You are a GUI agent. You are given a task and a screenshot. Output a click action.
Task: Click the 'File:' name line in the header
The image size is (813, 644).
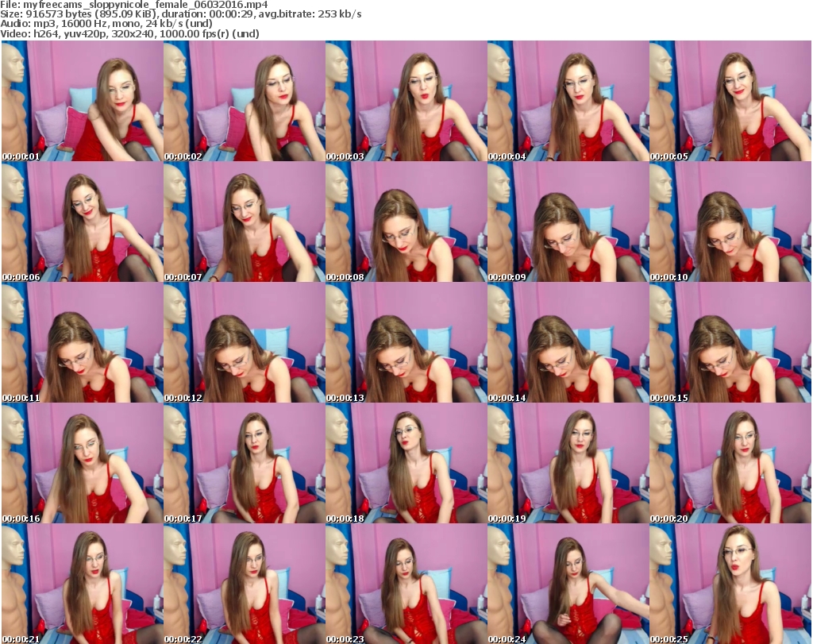click(133, 5)
